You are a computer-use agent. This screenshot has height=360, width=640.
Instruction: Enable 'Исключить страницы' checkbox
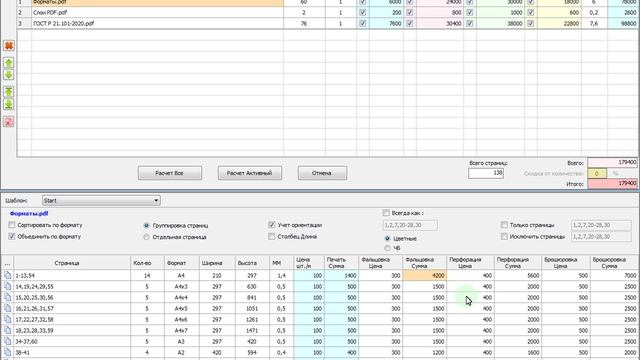tap(504, 236)
